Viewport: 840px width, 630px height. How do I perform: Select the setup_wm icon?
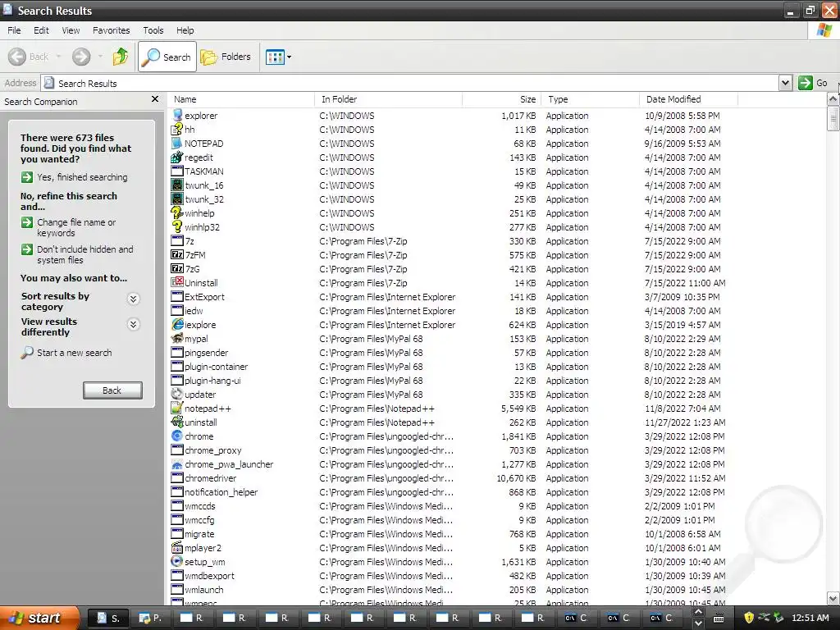[177, 561]
